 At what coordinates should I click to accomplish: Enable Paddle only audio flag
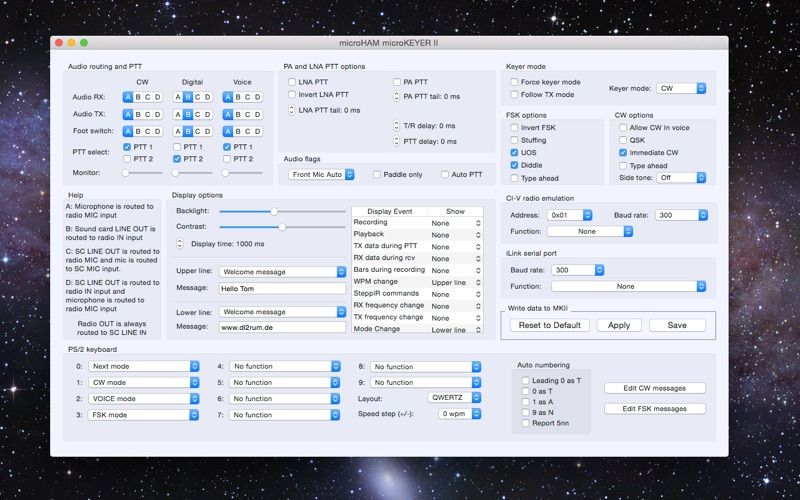[377, 174]
